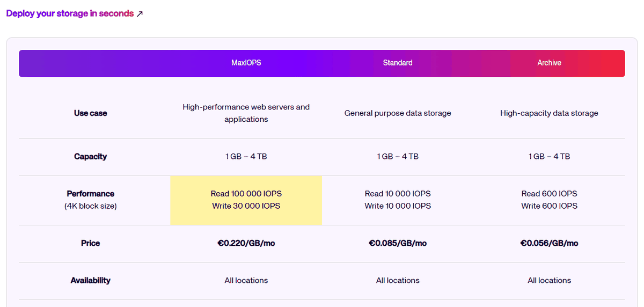
Task: Click 'High-performance web servers and applications' cell
Action: pyautogui.click(x=246, y=113)
